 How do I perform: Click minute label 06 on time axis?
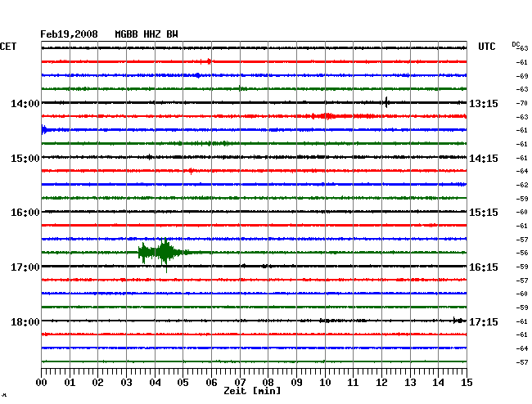point(211,383)
